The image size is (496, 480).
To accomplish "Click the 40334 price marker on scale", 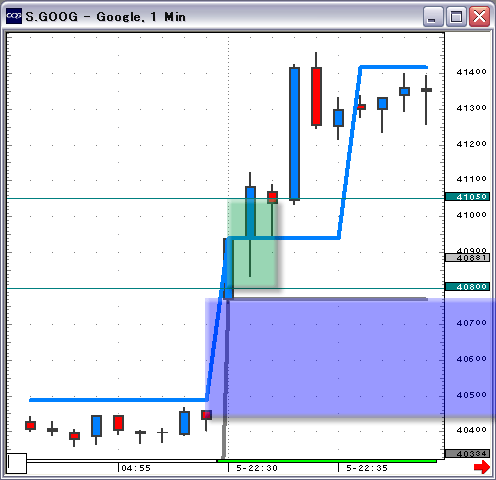I will click(x=467, y=454).
